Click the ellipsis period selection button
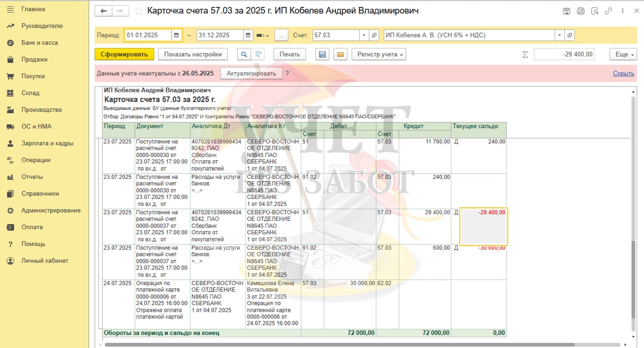This screenshot has width=644, height=348. coord(281,35)
